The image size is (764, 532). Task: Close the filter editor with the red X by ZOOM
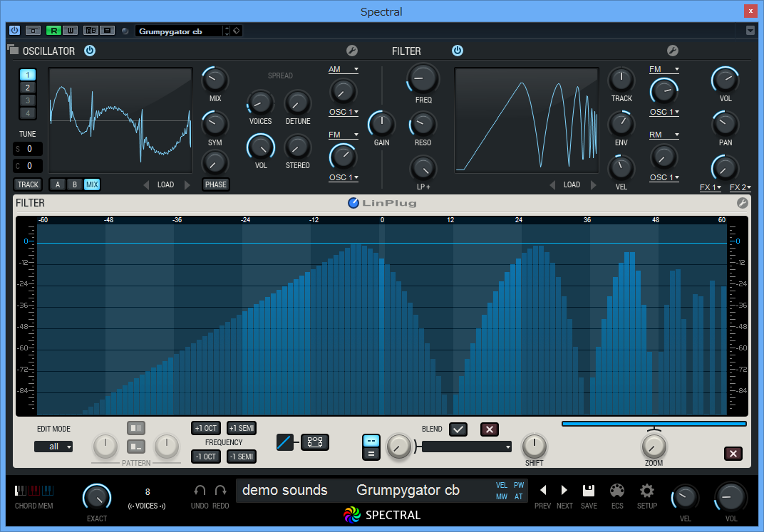coord(733,454)
